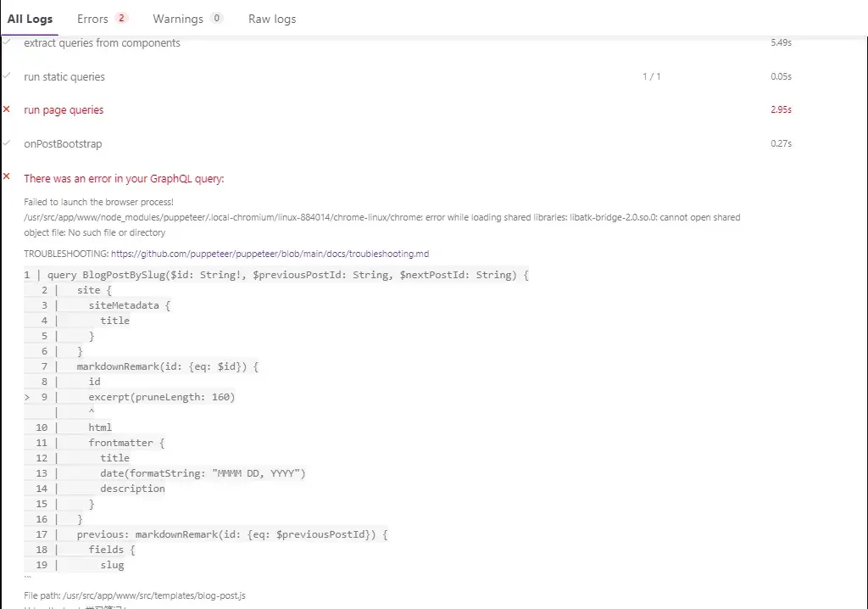Click the 'previous: markdownRemark' code line
The height and width of the screenshot is (609, 868).
pyautogui.click(x=232, y=534)
